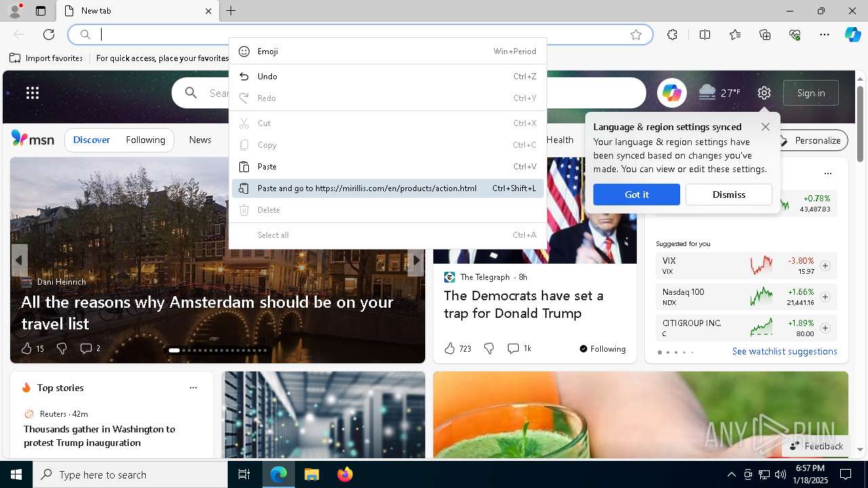Open Browser essentials heart icon
868x488 pixels.
tap(795, 35)
